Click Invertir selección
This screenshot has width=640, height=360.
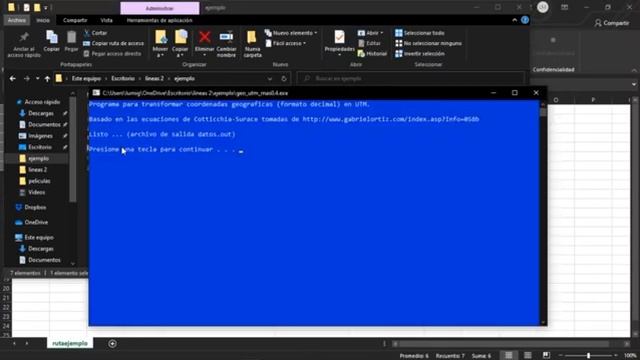click(420, 53)
